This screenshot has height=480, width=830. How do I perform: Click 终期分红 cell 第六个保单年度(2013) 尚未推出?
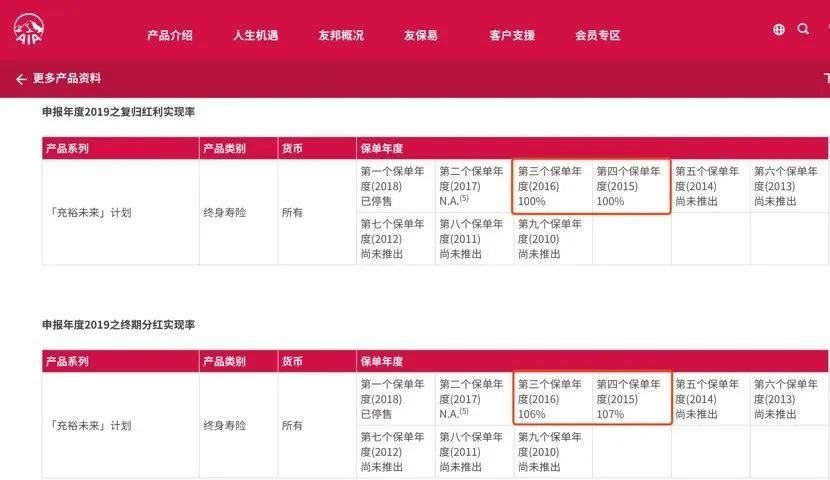(x=789, y=399)
